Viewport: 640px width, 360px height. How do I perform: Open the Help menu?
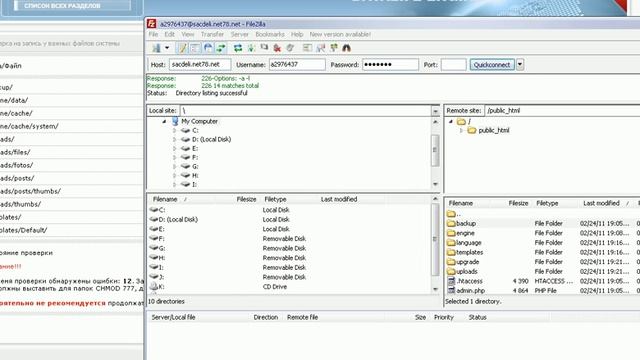click(x=297, y=34)
